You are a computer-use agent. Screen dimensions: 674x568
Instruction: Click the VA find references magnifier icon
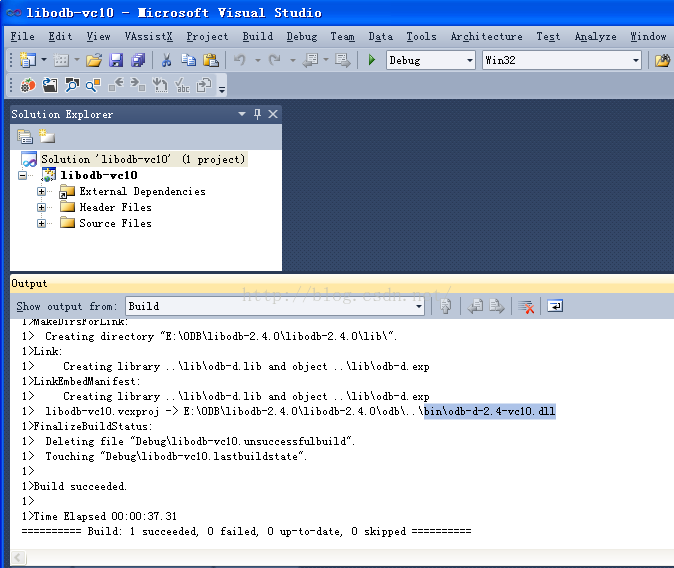click(x=93, y=85)
